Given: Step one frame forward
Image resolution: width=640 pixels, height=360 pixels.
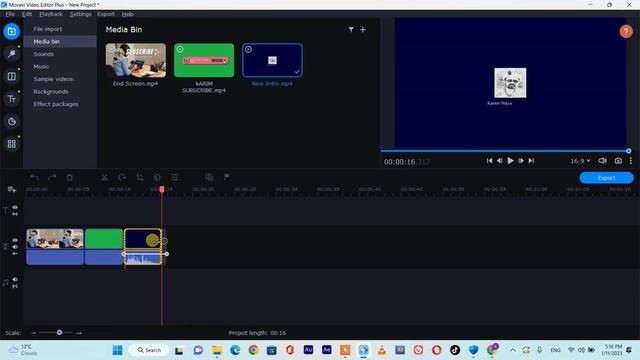Looking at the screenshot, I should (x=521, y=161).
